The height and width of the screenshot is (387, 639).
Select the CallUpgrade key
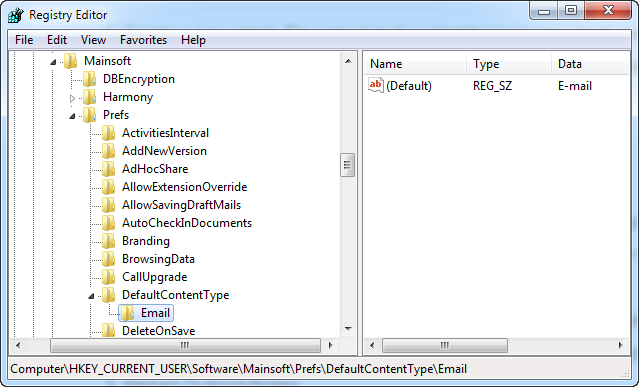pos(154,277)
